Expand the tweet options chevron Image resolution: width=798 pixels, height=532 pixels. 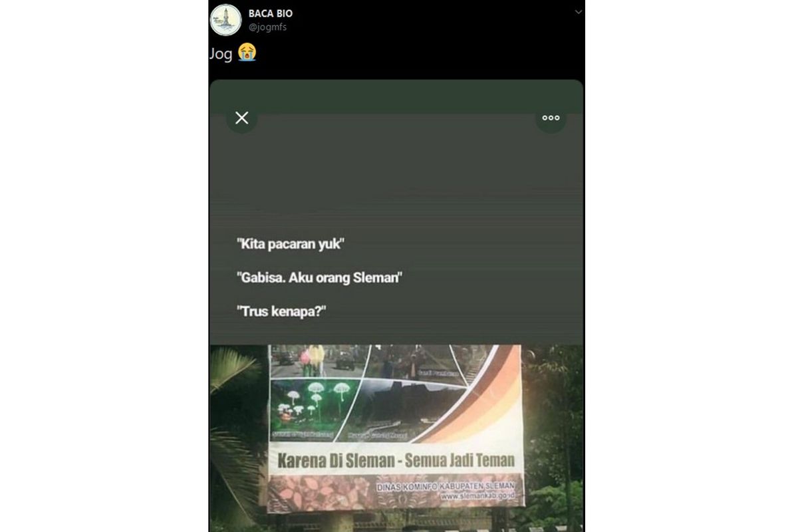tap(578, 12)
